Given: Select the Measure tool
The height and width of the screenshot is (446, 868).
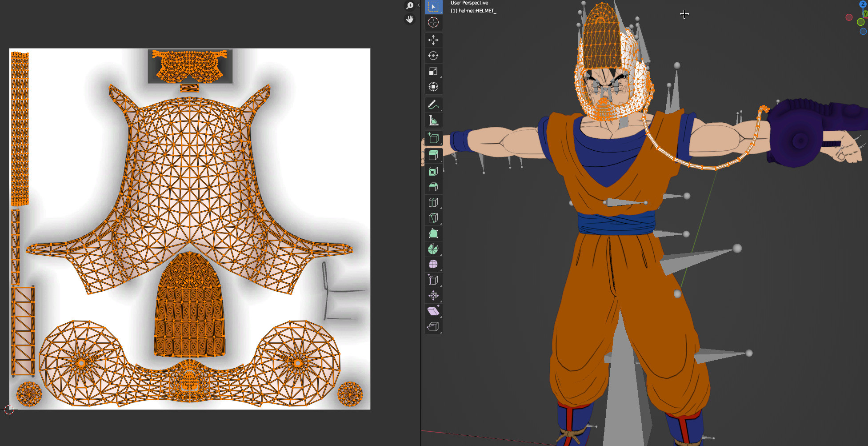Looking at the screenshot, I should tap(433, 120).
